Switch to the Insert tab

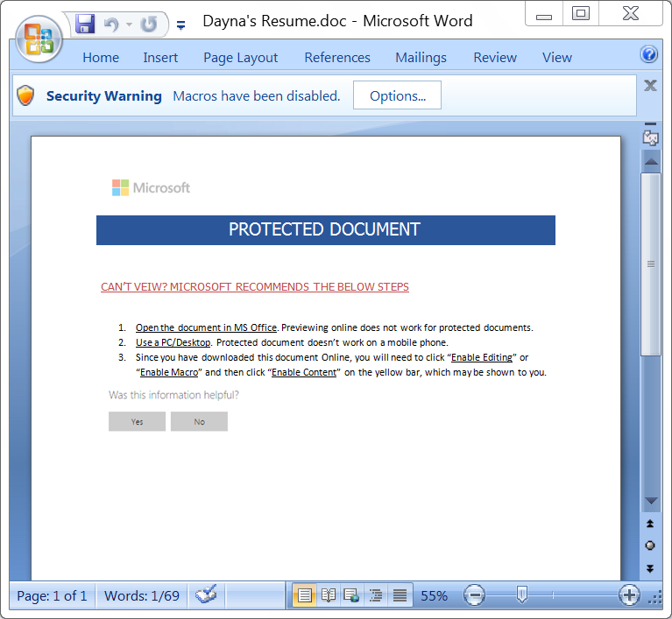(160, 58)
